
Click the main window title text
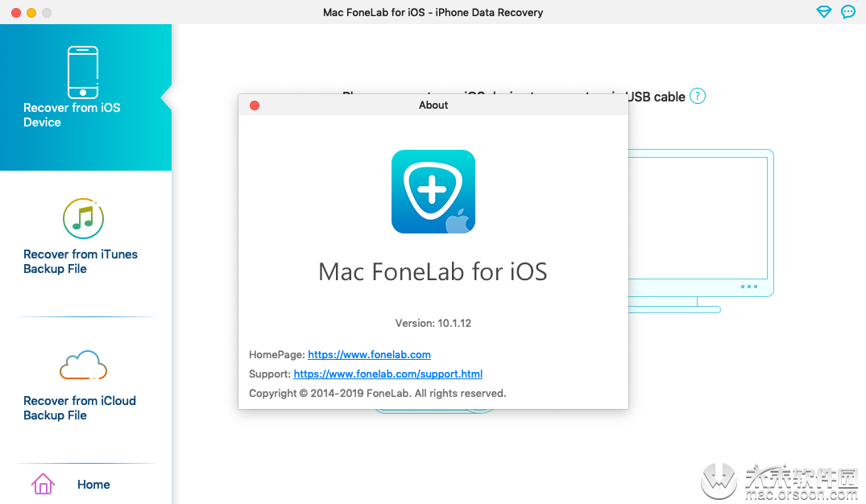tap(433, 12)
